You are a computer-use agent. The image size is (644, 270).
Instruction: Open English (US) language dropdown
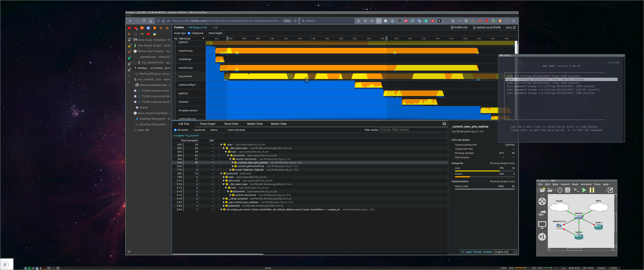pos(505,252)
